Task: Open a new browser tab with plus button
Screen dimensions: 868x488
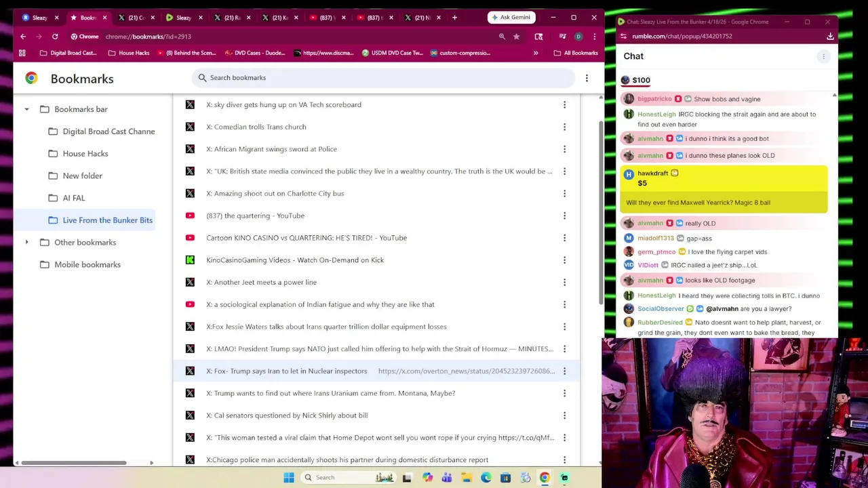Action: (x=454, y=18)
